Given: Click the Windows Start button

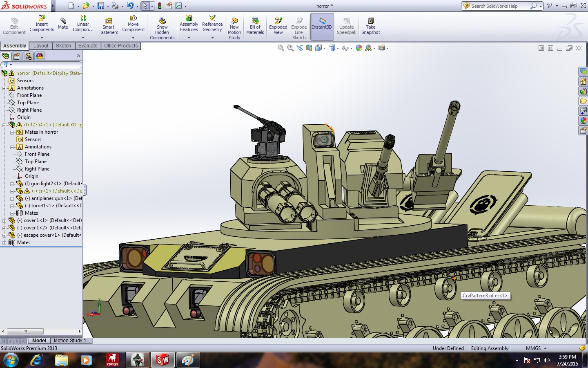Looking at the screenshot, I should tap(11, 360).
